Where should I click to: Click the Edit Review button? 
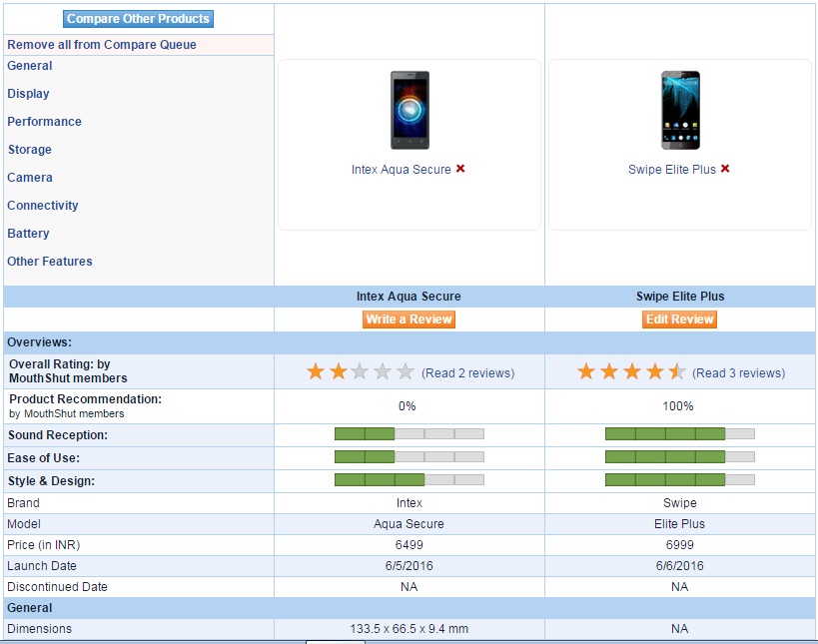coord(680,320)
